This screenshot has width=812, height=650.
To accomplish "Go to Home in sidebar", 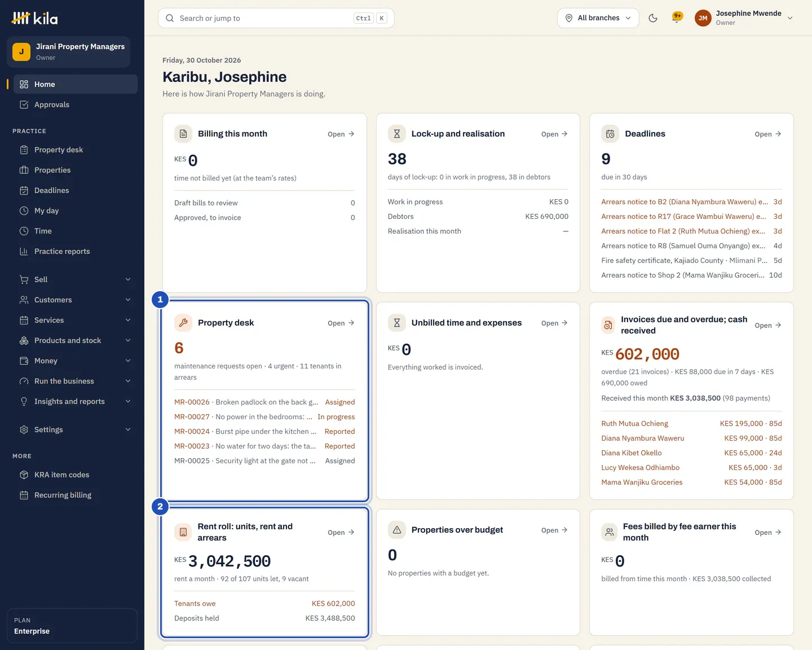I will pos(75,84).
